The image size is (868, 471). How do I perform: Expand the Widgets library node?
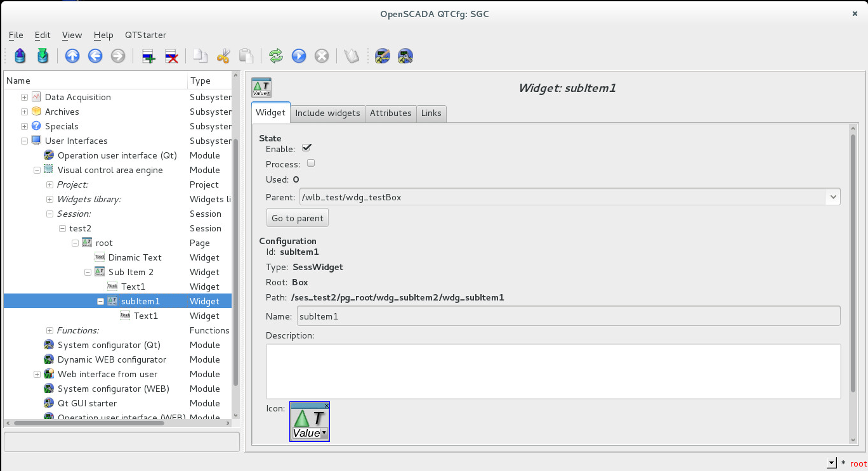(x=49, y=199)
